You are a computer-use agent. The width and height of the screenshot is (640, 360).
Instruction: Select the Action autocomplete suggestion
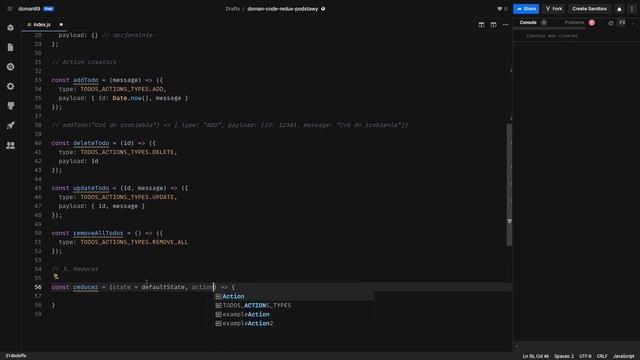tap(294, 296)
